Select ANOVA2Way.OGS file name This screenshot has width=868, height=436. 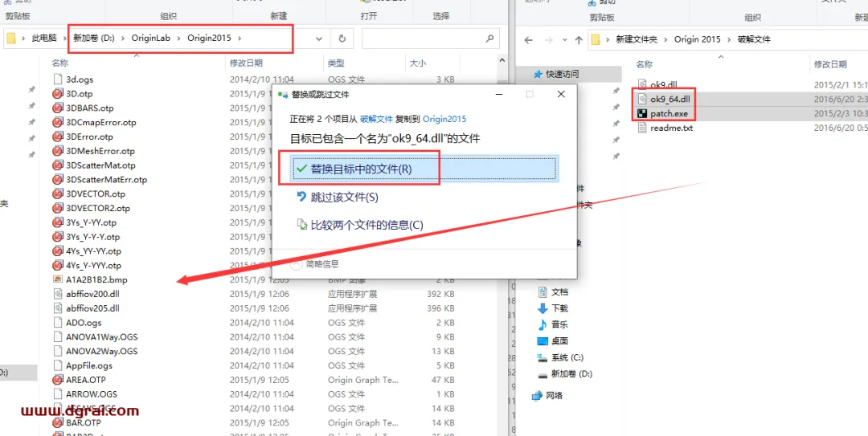(101, 352)
